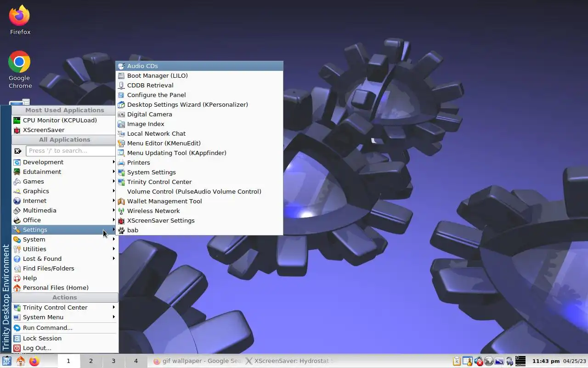Open Digital Camera settings
The height and width of the screenshot is (368, 588).
pos(199,114)
